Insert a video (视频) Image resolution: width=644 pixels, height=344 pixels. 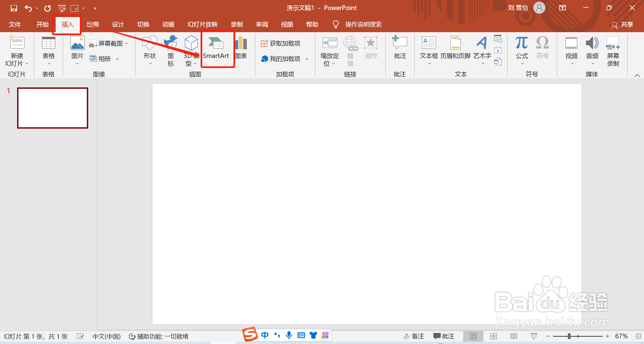[572, 51]
